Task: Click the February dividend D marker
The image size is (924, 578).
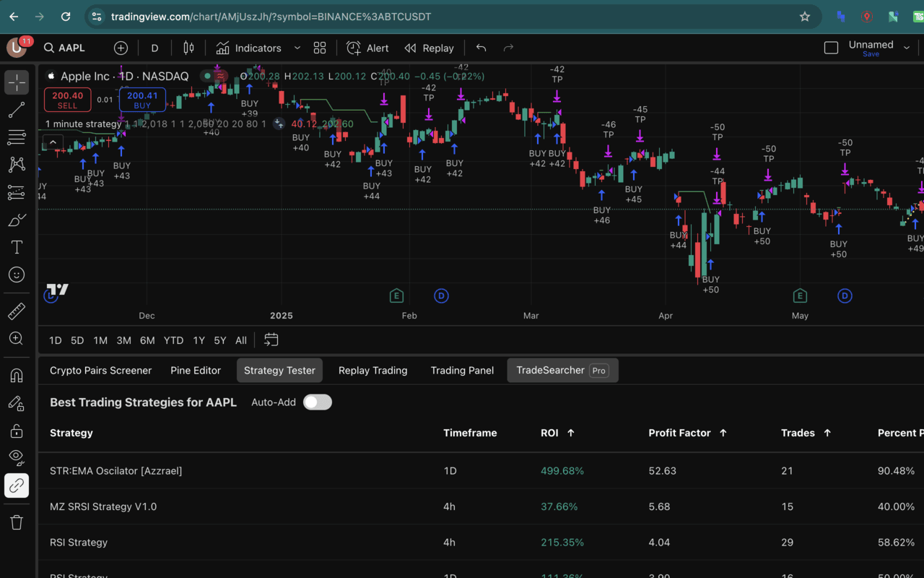Action: 441,296
